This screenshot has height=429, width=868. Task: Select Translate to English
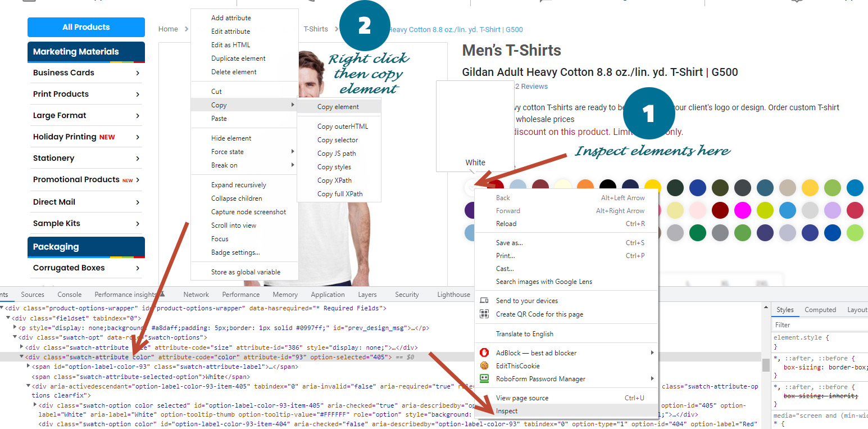[566, 334]
